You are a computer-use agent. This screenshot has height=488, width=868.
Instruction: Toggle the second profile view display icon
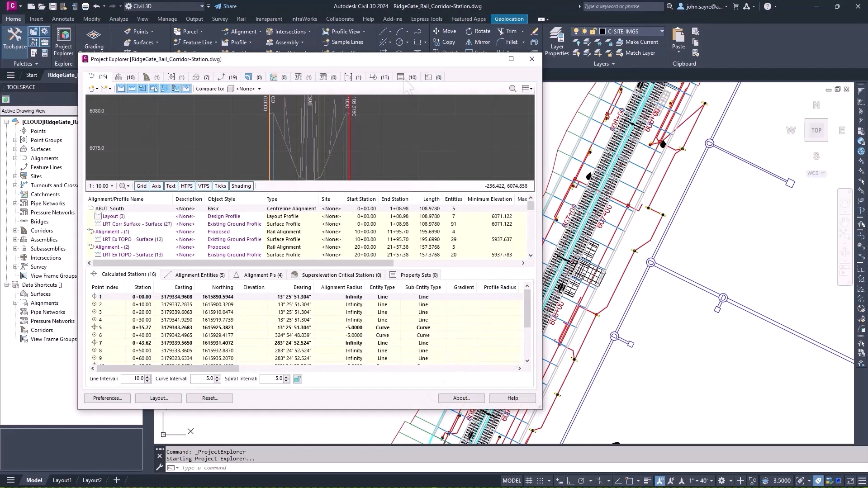tap(132, 89)
